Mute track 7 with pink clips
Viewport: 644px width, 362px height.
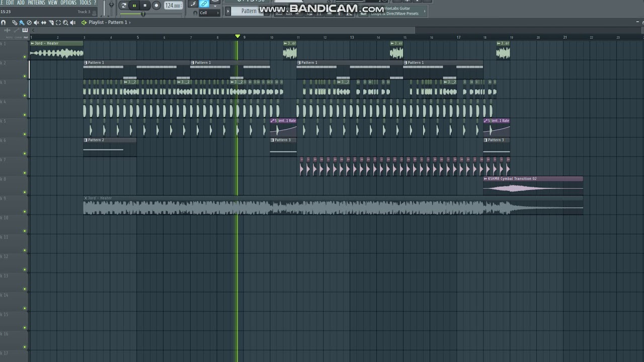tap(25, 173)
